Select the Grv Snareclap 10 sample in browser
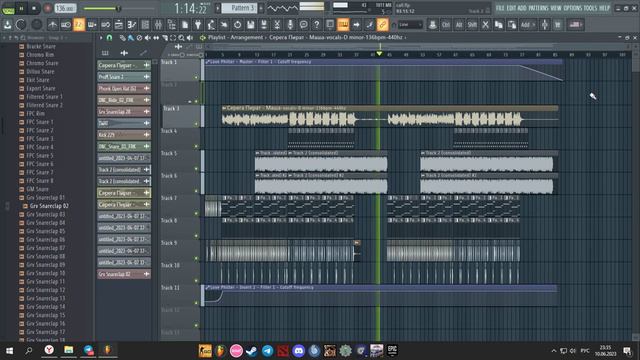640x360 pixels. [45, 273]
